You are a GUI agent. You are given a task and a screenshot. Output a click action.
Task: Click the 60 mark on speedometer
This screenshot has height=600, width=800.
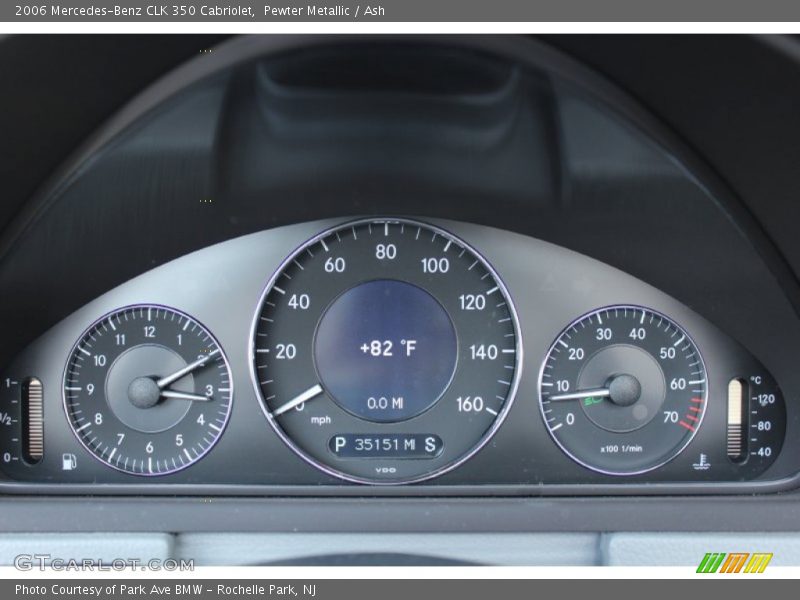(x=335, y=265)
